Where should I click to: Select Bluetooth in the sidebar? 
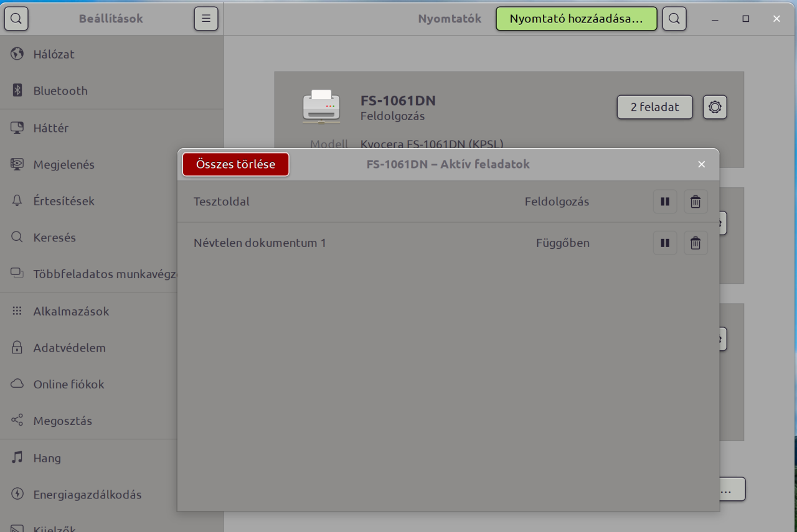pos(112,91)
